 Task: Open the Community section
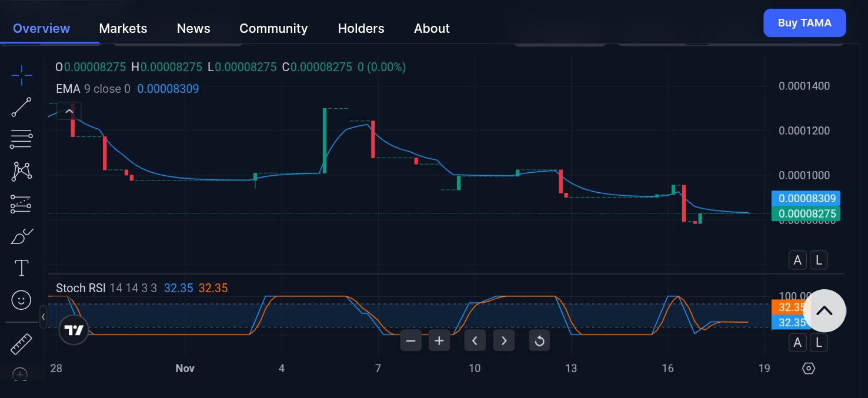[273, 28]
